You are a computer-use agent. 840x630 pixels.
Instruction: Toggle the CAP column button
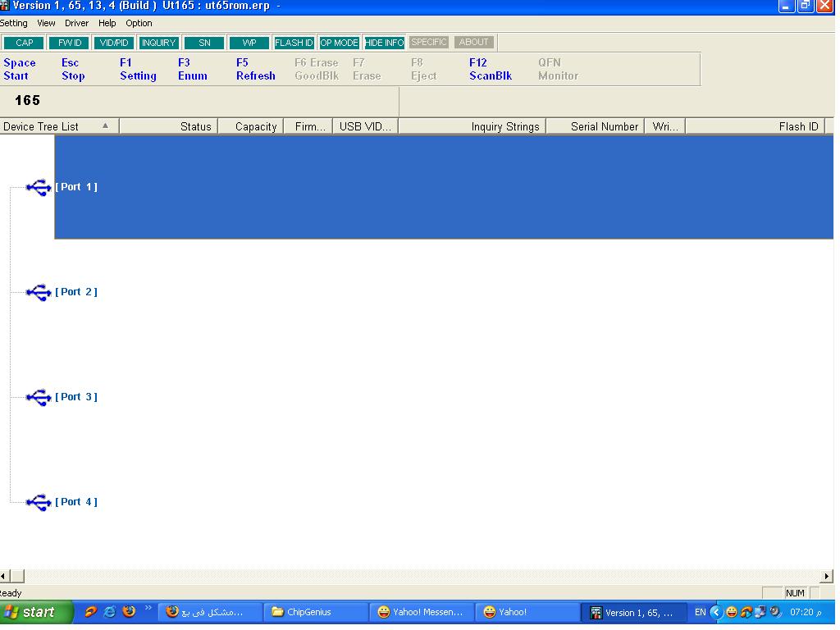24,43
